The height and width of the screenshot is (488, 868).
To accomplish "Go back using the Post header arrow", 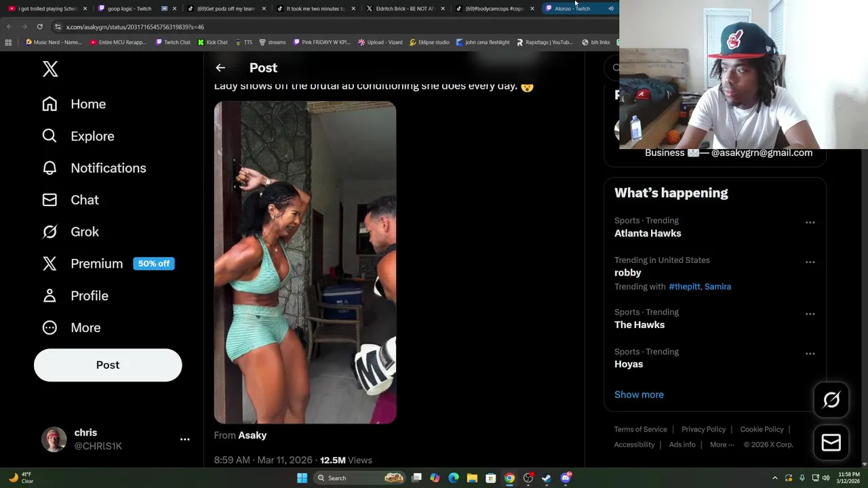I will click(x=220, y=68).
